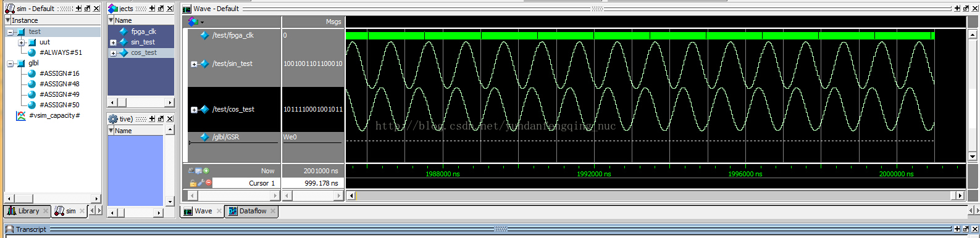The width and height of the screenshot is (980, 238).
Task: Select the #ALWAYS#51 process row
Action: tap(61, 53)
